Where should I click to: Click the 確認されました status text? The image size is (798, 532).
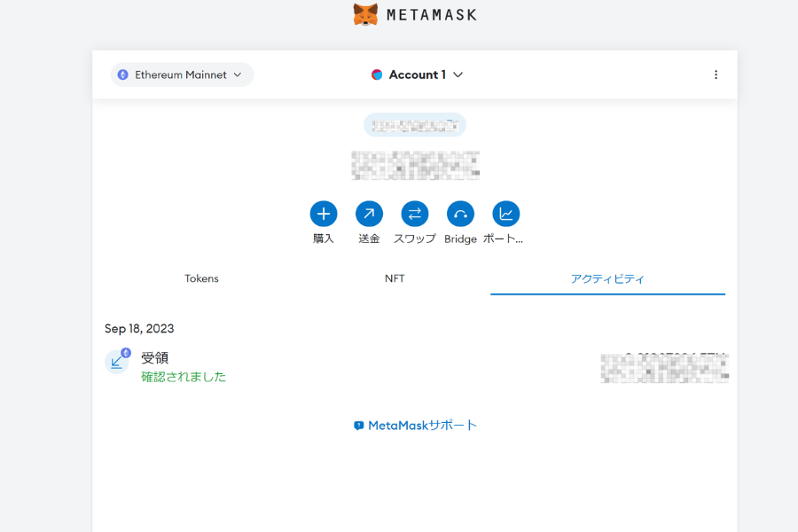point(184,377)
